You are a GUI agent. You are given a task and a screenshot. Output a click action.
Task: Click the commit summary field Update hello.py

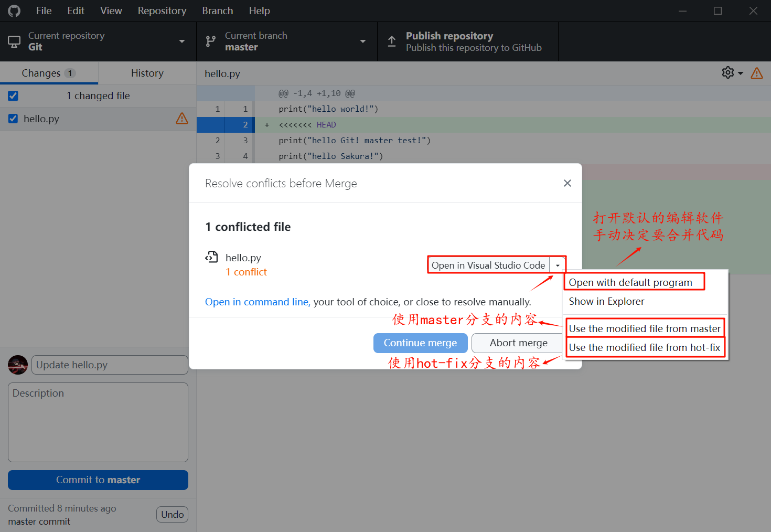[110, 365]
